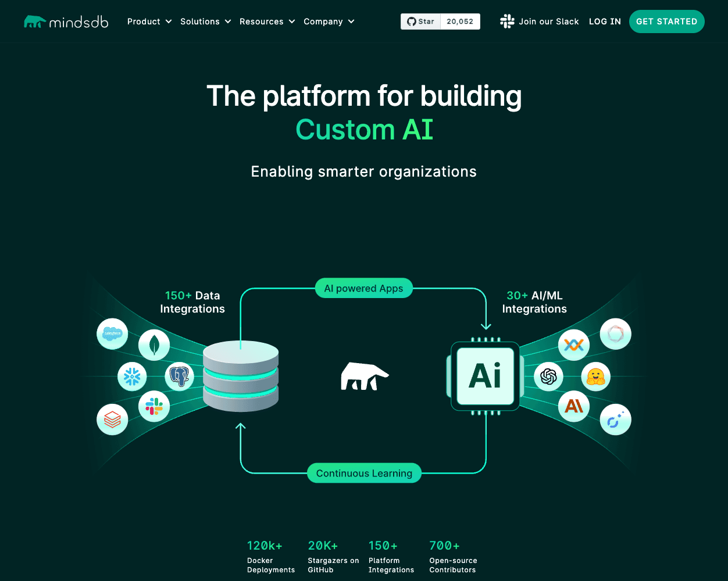Click the database cylinder graphic
This screenshot has height=581, width=728.
pos(241,376)
